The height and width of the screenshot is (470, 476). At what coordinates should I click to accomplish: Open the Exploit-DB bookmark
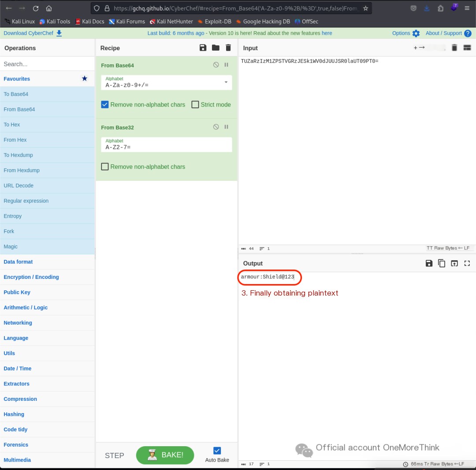[215, 22]
